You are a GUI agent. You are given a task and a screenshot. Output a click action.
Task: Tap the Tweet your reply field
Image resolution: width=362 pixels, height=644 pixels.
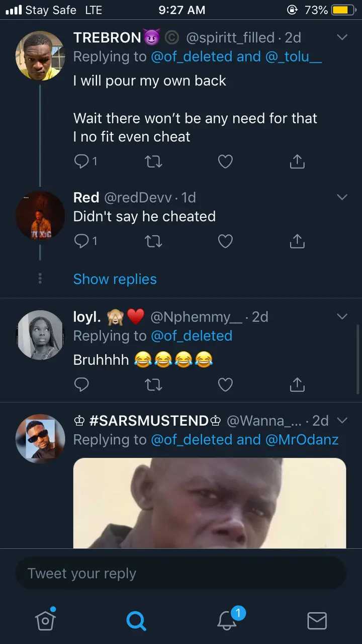click(181, 573)
